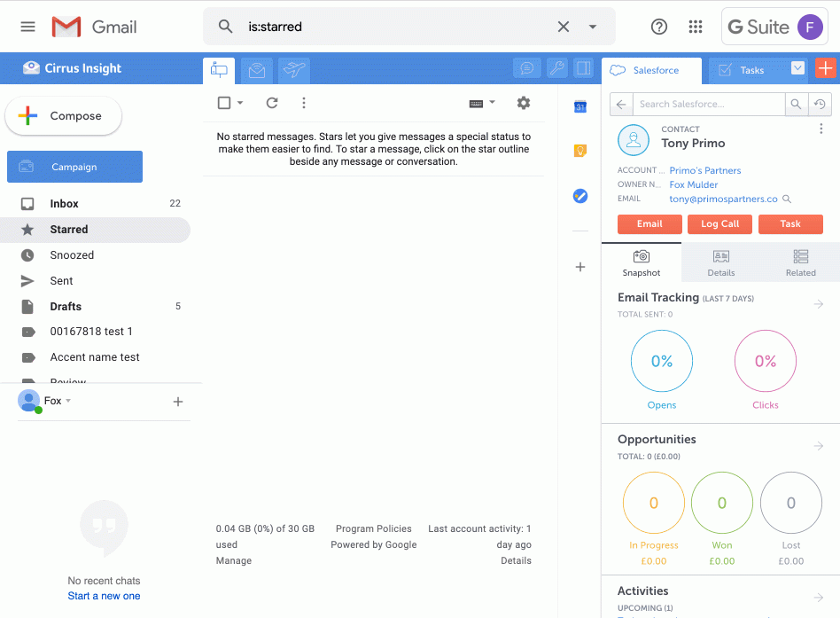Click the Salesforce search magnifier button

click(x=796, y=104)
